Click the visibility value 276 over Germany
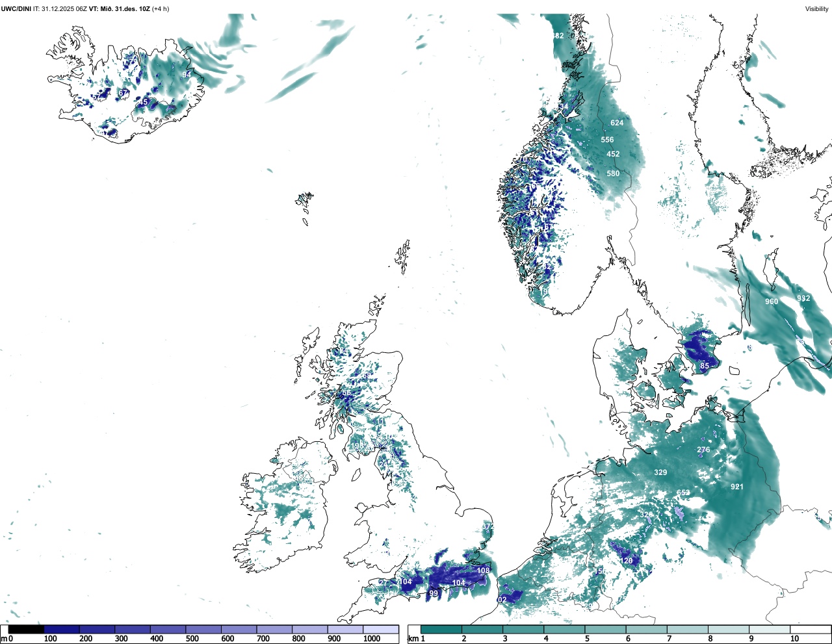832x644 pixels. [x=703, y=450]
